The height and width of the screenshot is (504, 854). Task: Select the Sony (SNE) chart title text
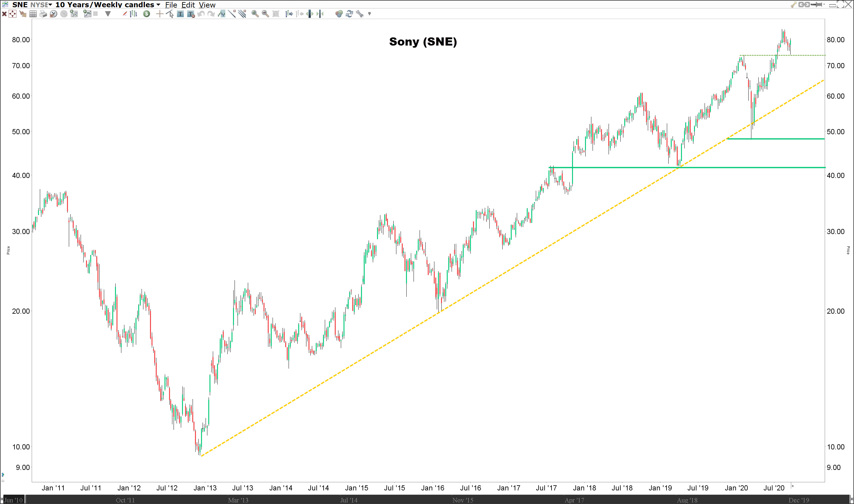[x=423, y=41]
